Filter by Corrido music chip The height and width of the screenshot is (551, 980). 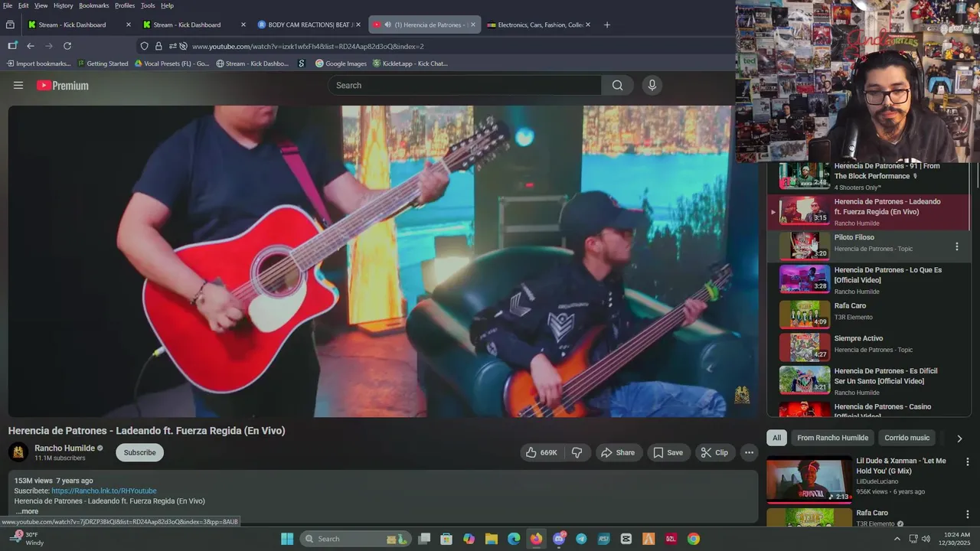(906, 438)
